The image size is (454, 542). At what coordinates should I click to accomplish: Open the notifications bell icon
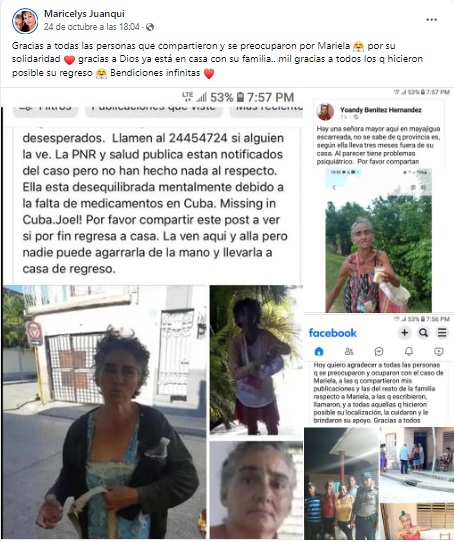click(x=409, y=352)
